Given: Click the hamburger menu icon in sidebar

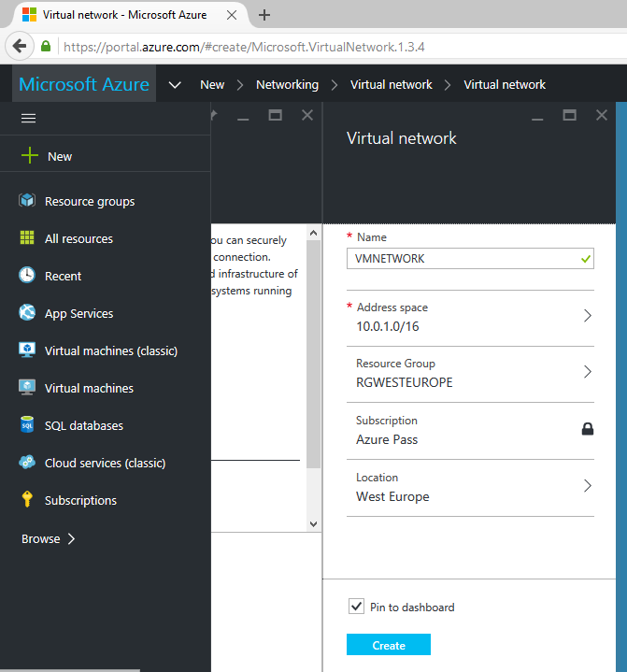Looking at the screenshot, I should [x=28, y=118].
